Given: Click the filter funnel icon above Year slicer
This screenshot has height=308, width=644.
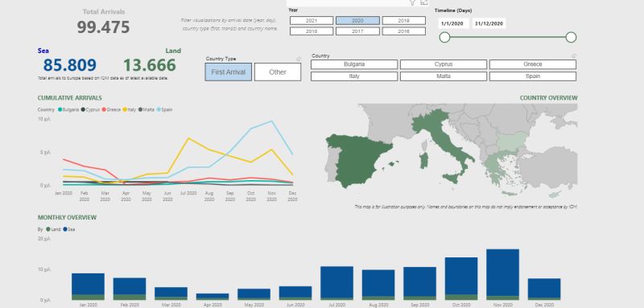Looking at the screenshot, I should pyautogui.click(x=413, y=2).
